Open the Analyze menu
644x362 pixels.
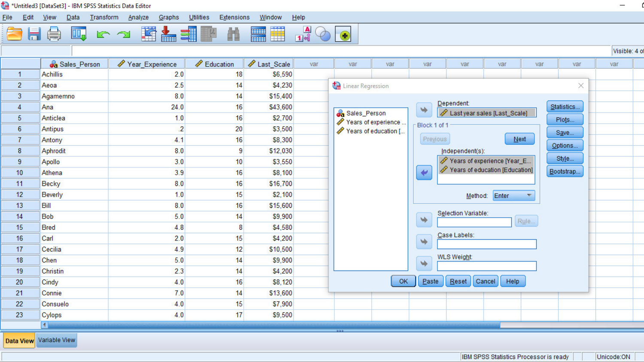pyautogui.click(x=138, y=17)
